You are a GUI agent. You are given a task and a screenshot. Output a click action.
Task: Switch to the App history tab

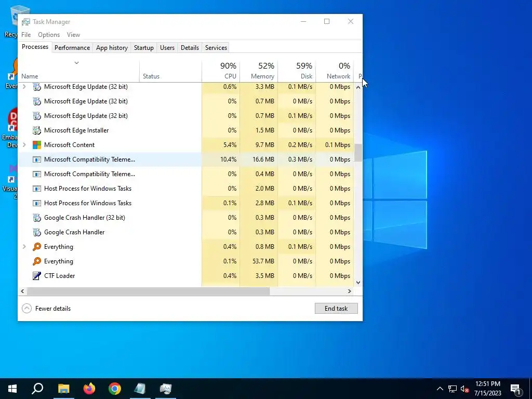click(112, 48)
